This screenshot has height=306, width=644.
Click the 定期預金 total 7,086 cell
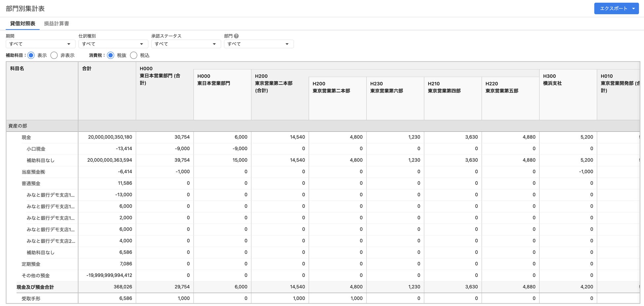point(107,264)
